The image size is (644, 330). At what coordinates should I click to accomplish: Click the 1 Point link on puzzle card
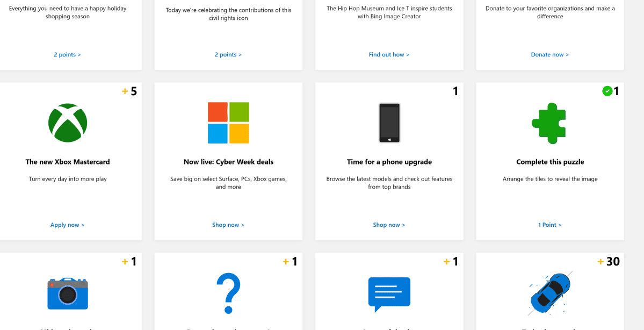tap(549, 225)
